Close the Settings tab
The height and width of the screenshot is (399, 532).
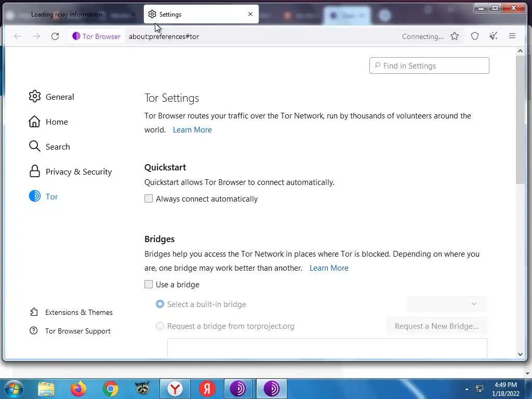(250, 14)
